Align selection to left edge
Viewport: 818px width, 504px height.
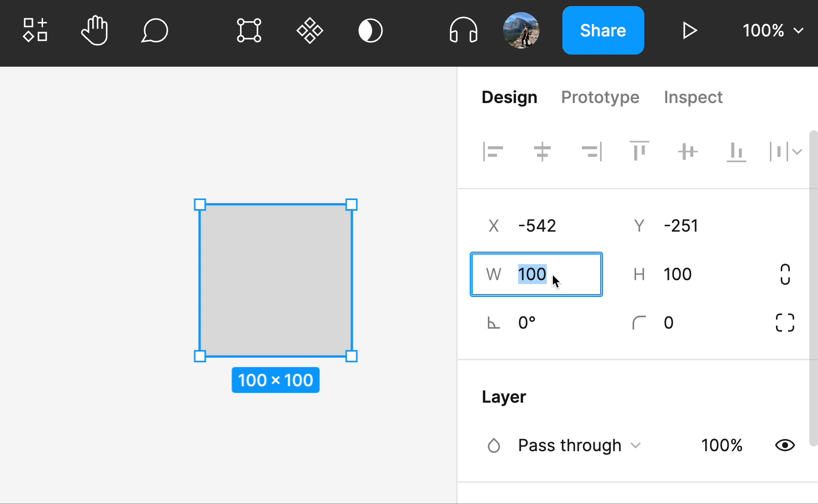493,152
